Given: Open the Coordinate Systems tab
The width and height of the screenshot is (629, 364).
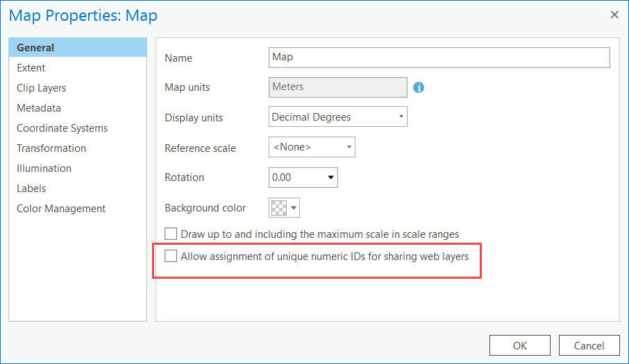Looking at the screenshot, I should [62, 128].
